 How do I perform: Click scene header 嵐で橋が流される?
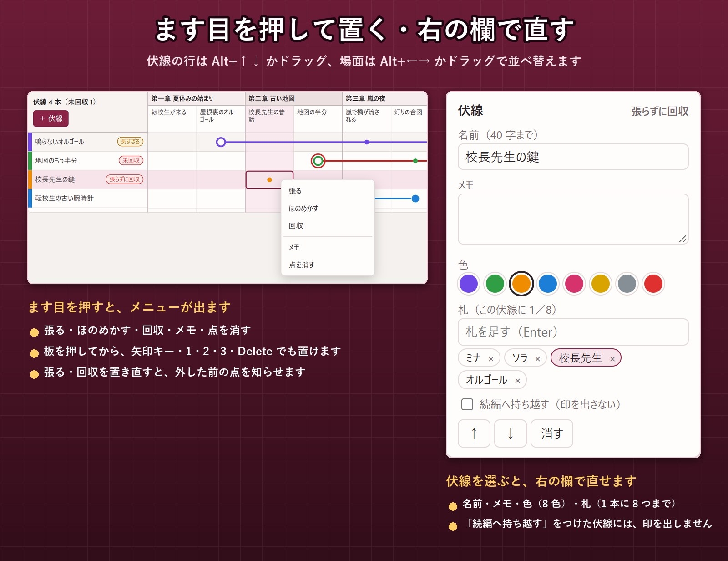click(367, 119)
